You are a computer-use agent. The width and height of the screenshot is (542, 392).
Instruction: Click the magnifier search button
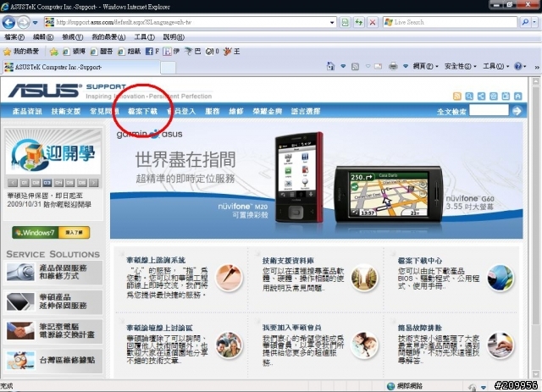coord(525,23)
